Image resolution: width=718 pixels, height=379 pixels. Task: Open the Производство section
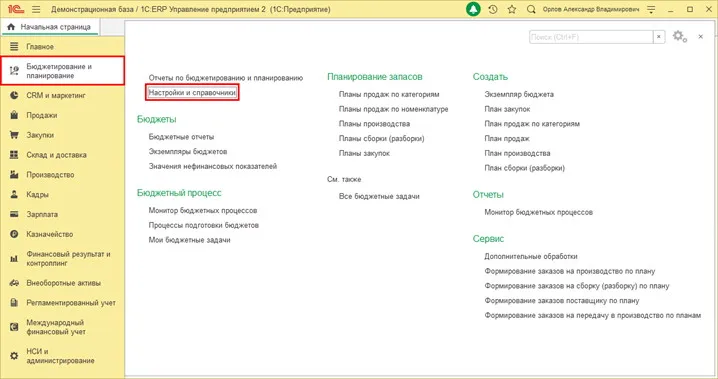(x=62, y=174)
